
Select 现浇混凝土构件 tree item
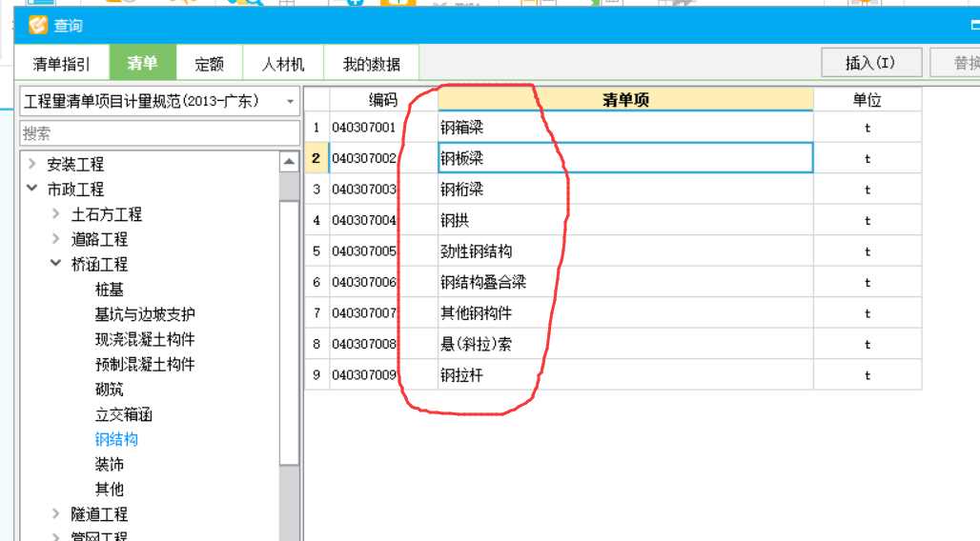click(x=145, y=339)
